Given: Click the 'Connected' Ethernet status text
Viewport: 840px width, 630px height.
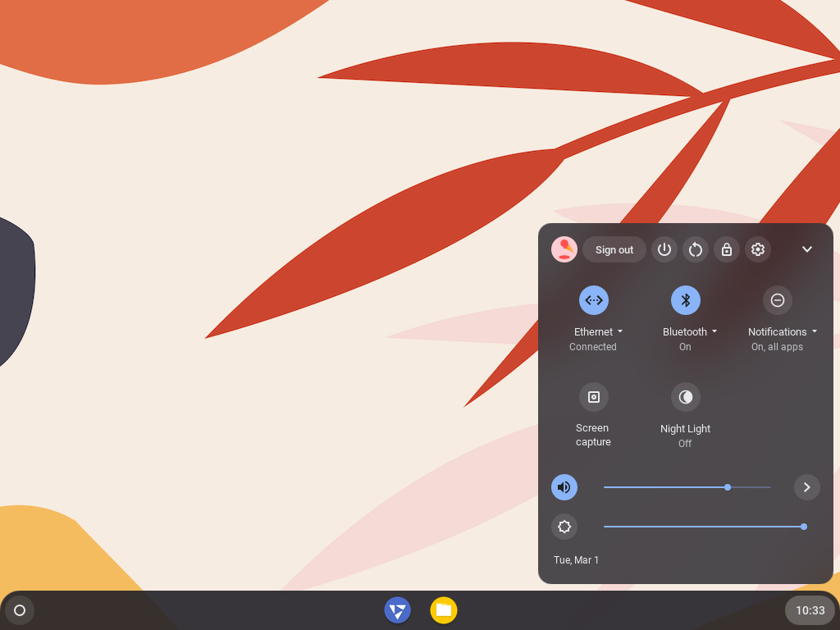Looking at the screenshot, I should coord(592,347).
